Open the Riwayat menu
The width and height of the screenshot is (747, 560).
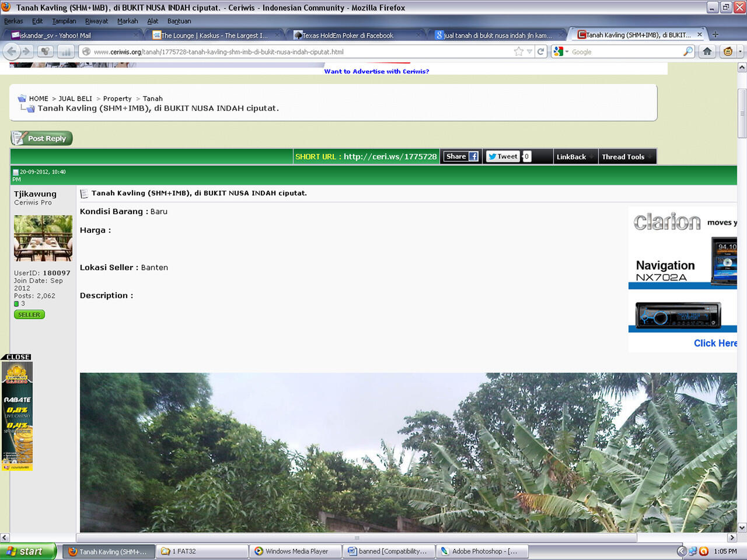(96, 21)
